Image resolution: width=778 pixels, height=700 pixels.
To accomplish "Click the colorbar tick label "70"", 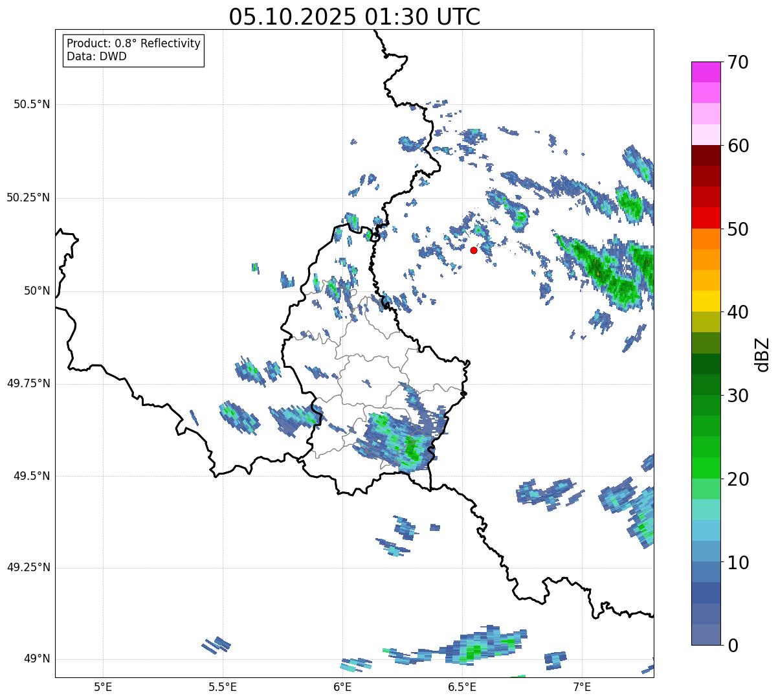I will (x=739, y=62).
